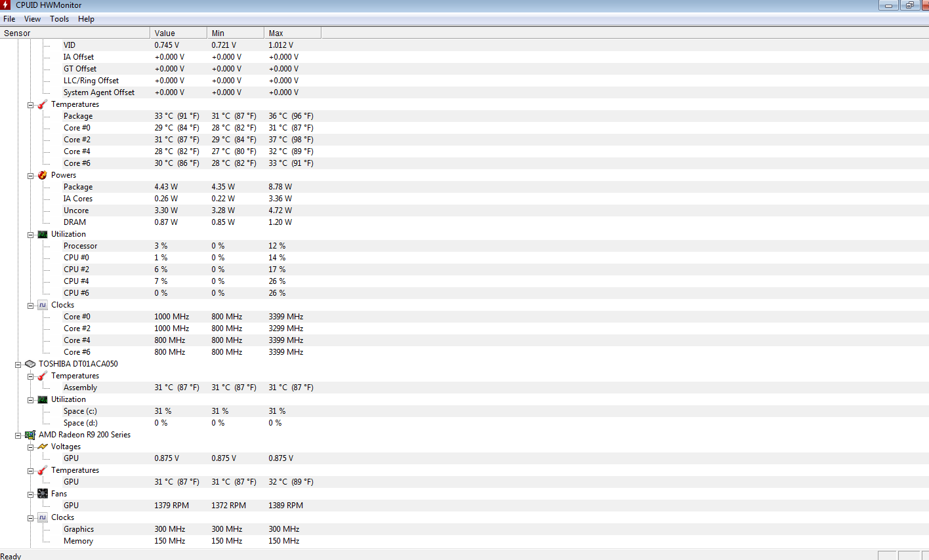
Task: Click the 1.012 V maximum VID value
Action: coord(281,45)
